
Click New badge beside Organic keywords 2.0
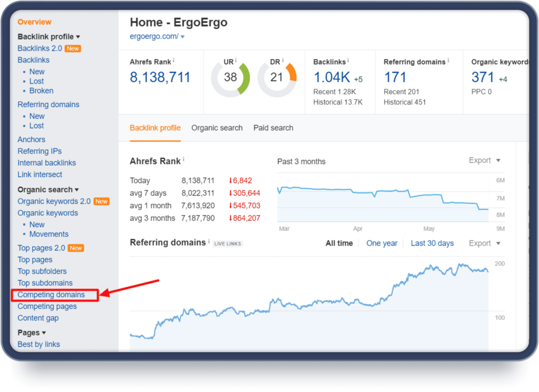pos(102,202)
